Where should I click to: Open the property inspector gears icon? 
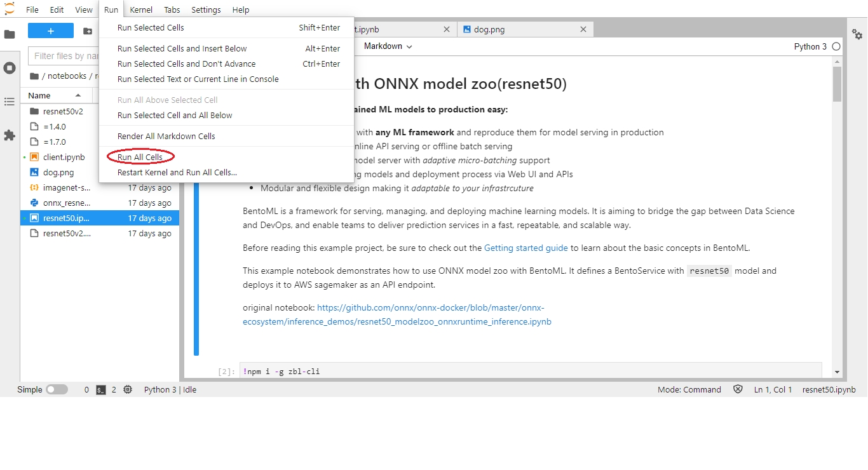(x=857, y=34)
